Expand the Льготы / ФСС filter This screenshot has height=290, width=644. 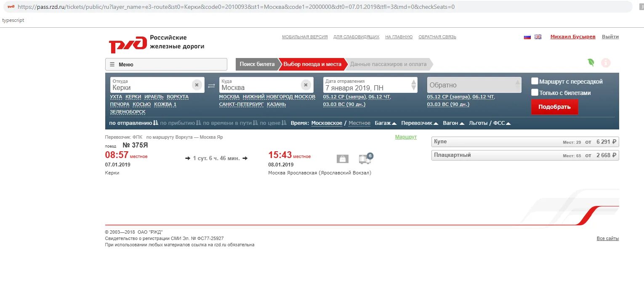click(490, 123)
